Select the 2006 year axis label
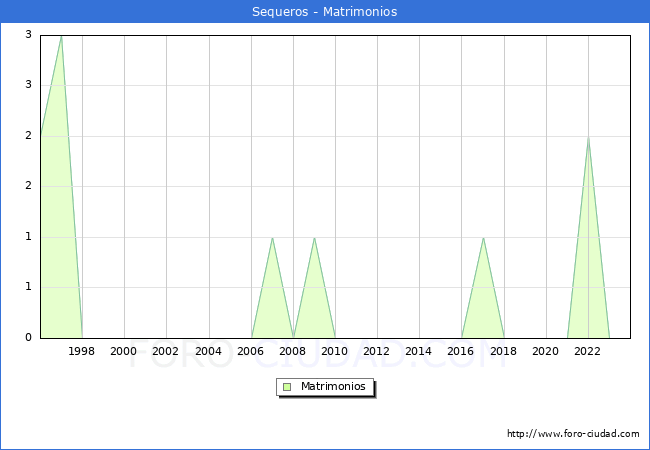This screenshot has width=650, height=450. tap(251, 351)
